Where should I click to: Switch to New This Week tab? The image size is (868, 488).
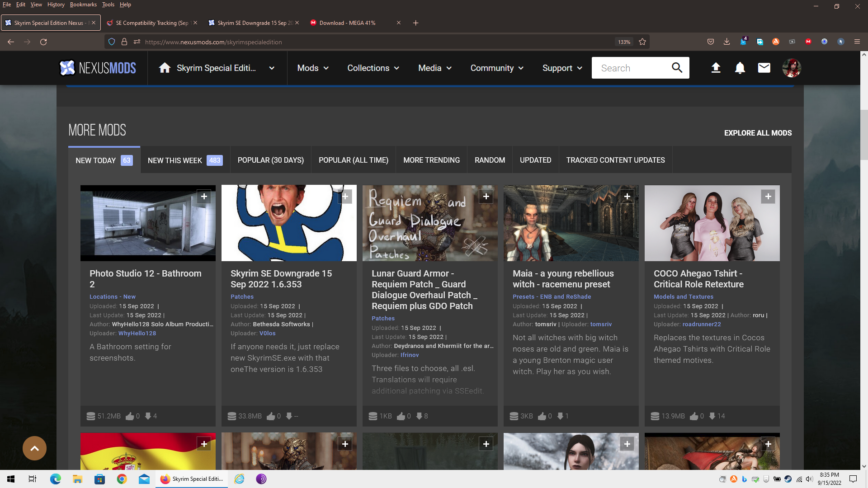(185, 160)
